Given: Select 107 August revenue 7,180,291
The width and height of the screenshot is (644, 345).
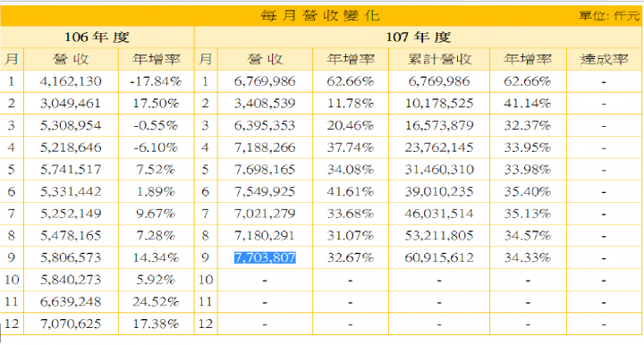Looking at the screenshot, I should click(x=265, y=236).
